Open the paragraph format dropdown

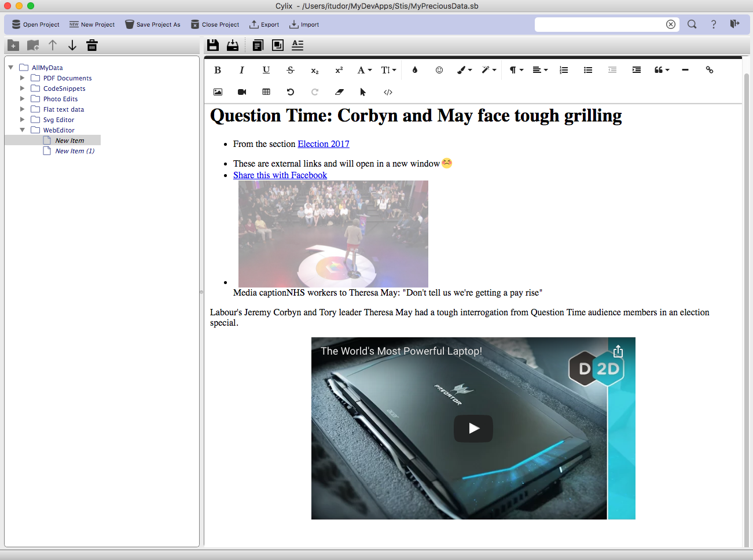[516, 70]
